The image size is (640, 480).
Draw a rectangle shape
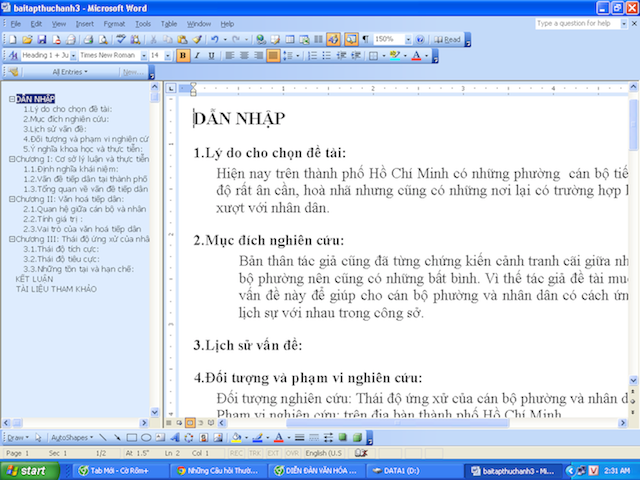[x=131, y=438]
